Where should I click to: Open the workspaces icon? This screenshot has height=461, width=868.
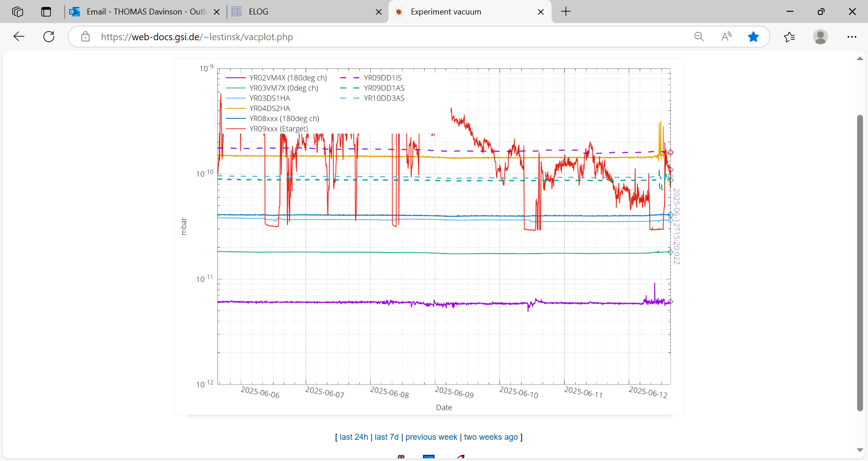(18, 12)
